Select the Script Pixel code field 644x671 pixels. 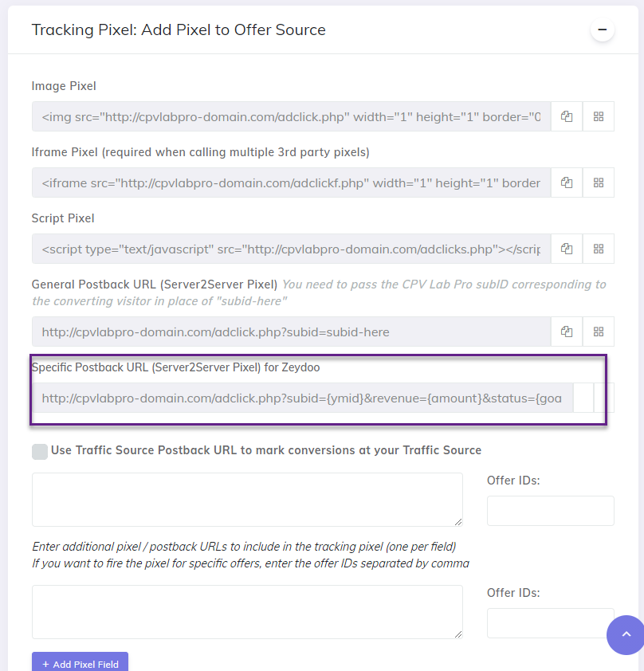(292, 249)
